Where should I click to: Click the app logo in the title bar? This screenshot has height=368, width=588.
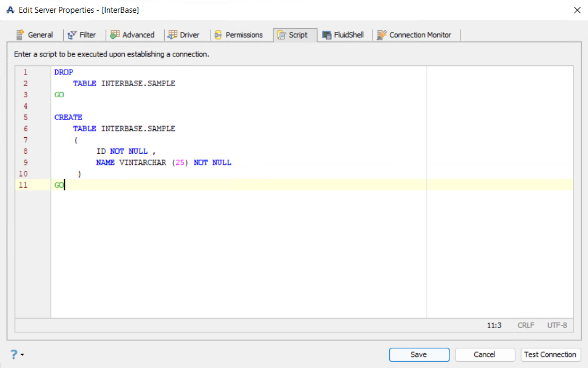10,10
